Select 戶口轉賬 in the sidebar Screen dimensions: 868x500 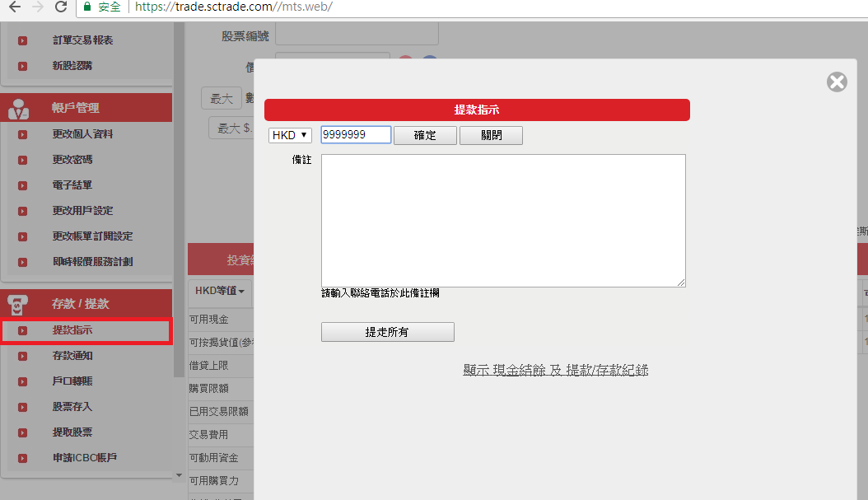(72, 381)
